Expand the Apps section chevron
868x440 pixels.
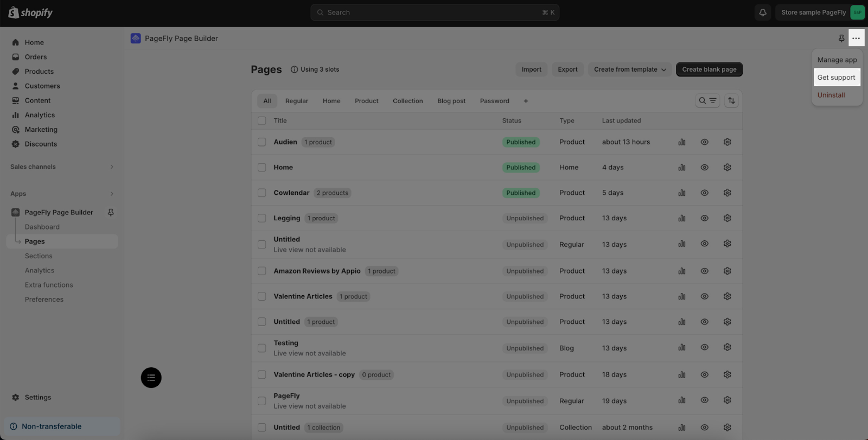point(112,194)
